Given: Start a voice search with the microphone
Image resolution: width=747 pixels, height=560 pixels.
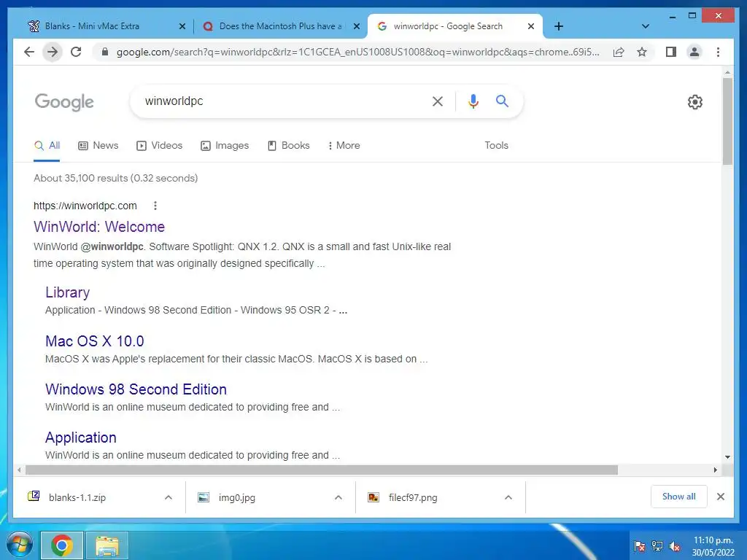Looking at the screenshot, I should pyautogui.click(x=473, y=101).
